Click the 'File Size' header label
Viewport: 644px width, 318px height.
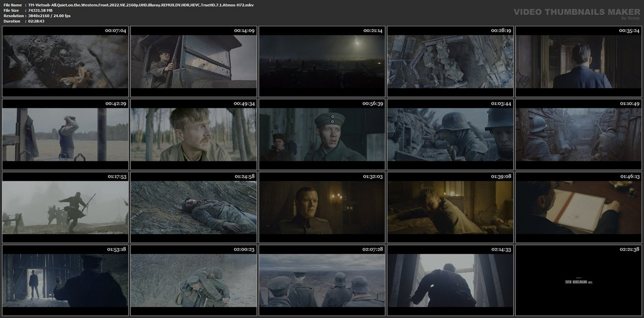pyautogui.click(x=11, y=11)
